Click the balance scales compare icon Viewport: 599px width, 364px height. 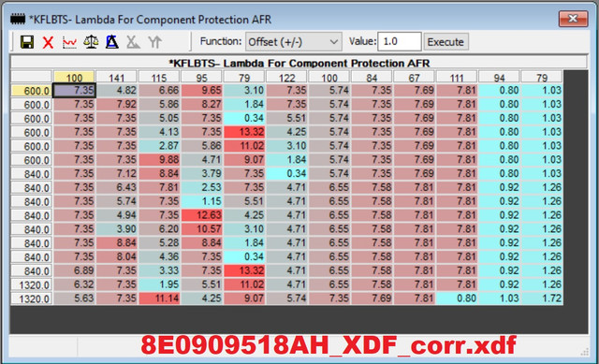[x=91, y=41]
